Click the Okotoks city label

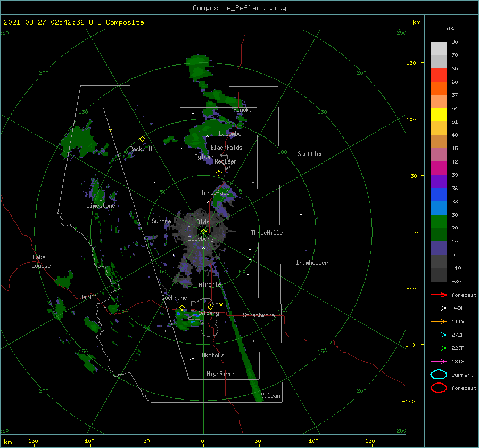pyautogui.click(x=213, y=355)
